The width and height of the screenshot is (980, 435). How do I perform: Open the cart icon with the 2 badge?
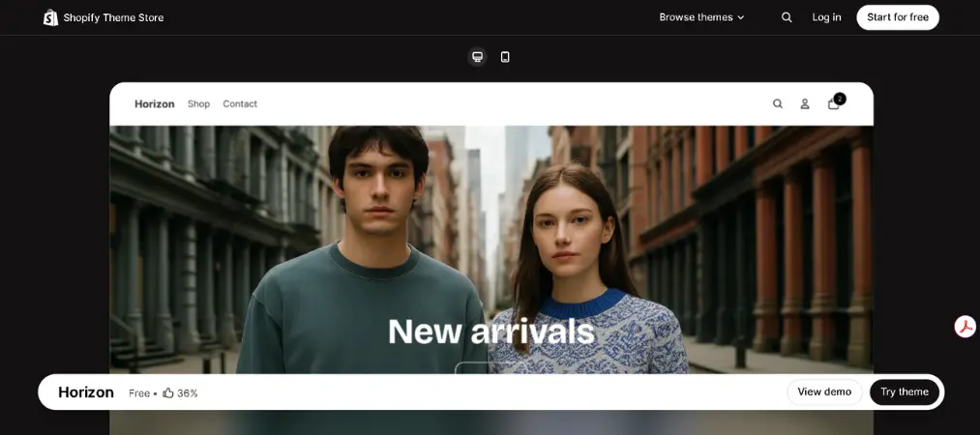836,102
